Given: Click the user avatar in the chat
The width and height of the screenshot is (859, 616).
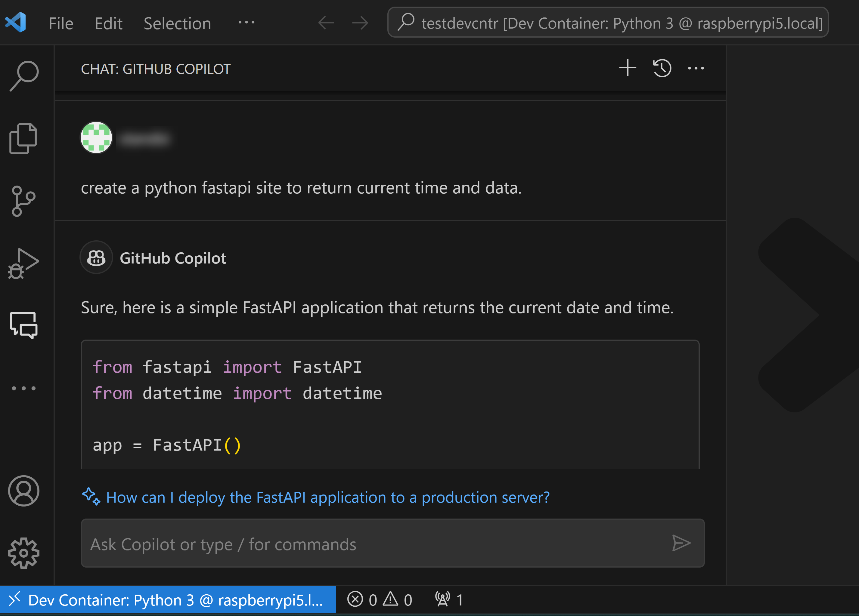Looking at the screenshot, I should 96,137.
